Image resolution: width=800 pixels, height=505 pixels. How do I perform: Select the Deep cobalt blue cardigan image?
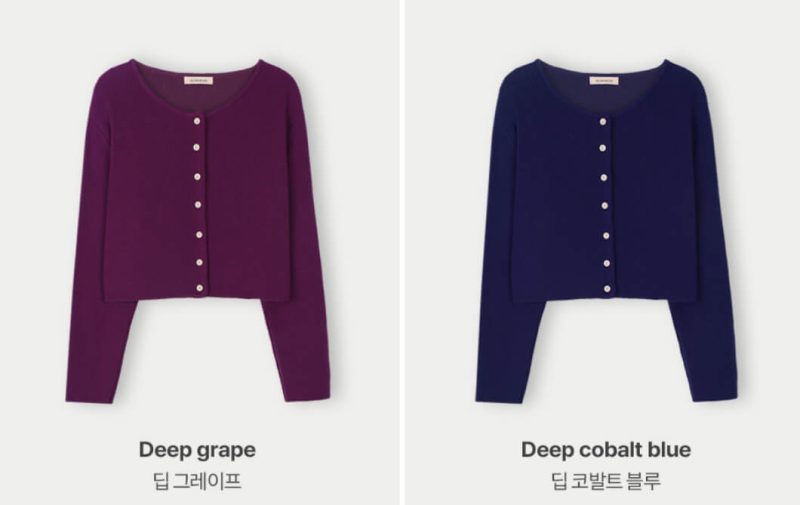(606, 231)
